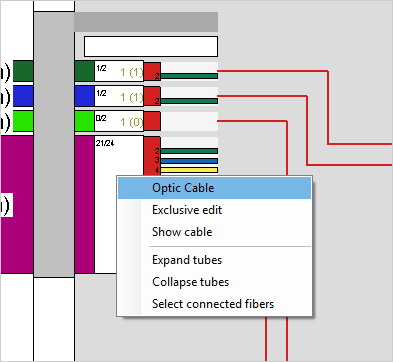Select the magenta cable color block
This screenshot has width=393, height=362.
pyautogui.click(x=84, y=204)
